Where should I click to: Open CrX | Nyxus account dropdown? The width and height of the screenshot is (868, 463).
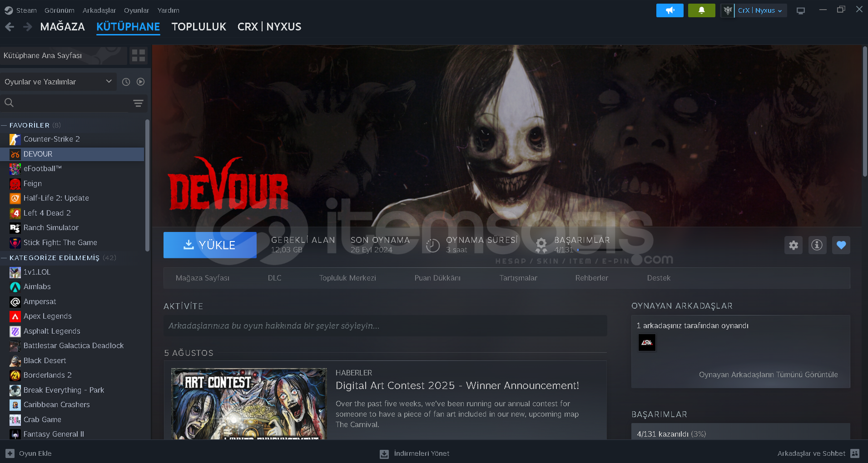760,10
